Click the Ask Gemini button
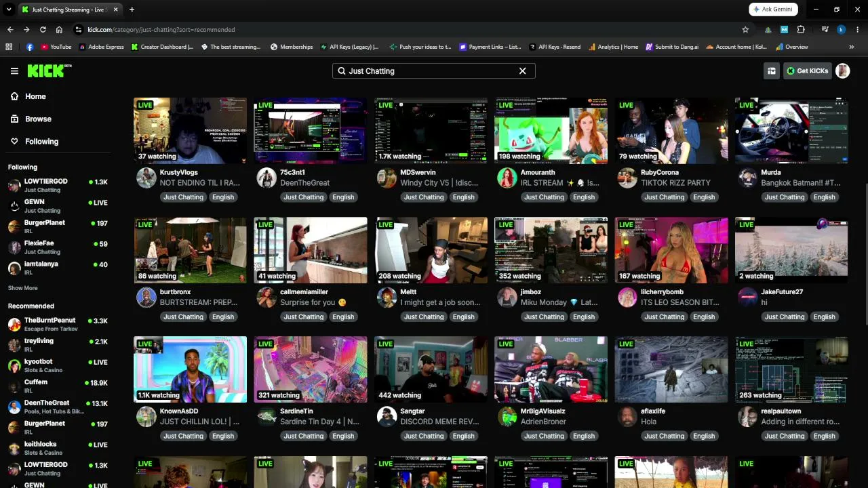 tap(773, 9)
